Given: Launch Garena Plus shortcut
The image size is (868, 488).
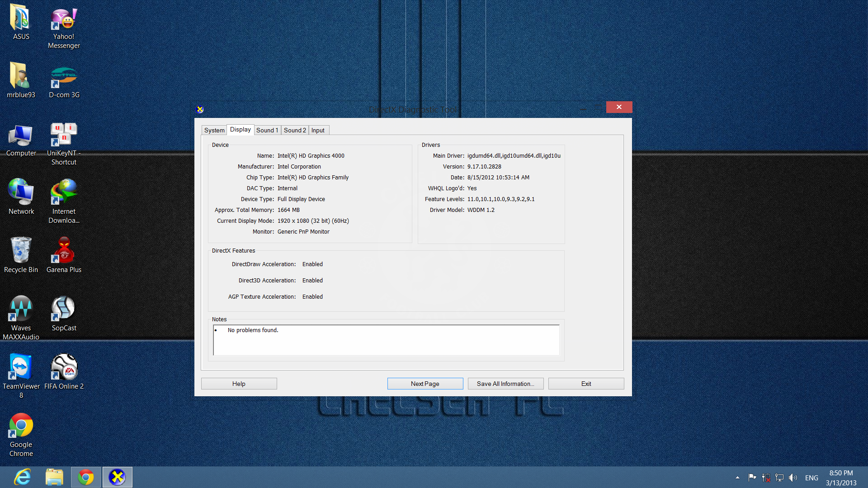Looking at the screenshot, I should (64, 255).
